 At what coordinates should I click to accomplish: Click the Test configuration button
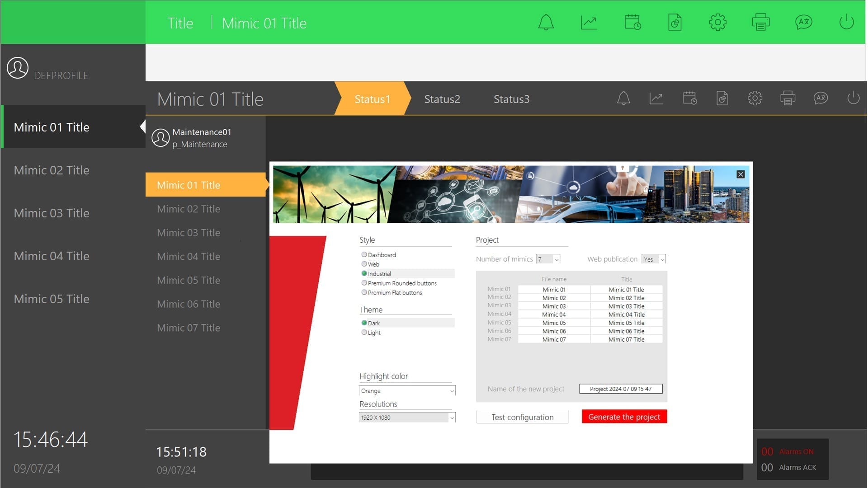click(x=522, y=417)
